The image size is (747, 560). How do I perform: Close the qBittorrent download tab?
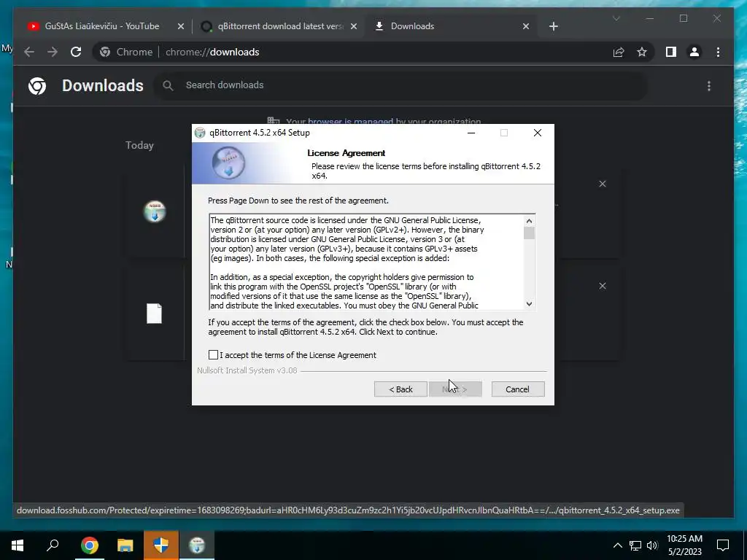[354, 26]
